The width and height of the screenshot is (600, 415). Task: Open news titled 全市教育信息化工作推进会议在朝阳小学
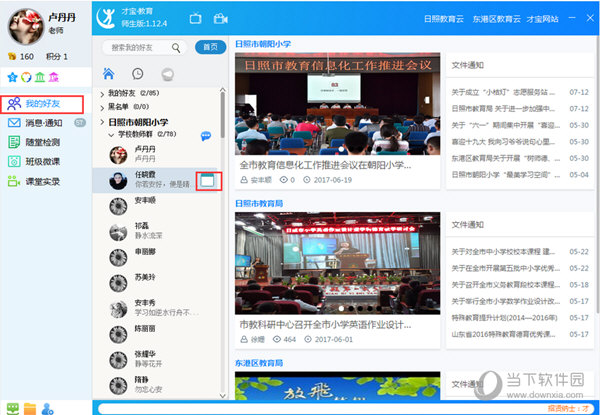(x=325, y=165)
